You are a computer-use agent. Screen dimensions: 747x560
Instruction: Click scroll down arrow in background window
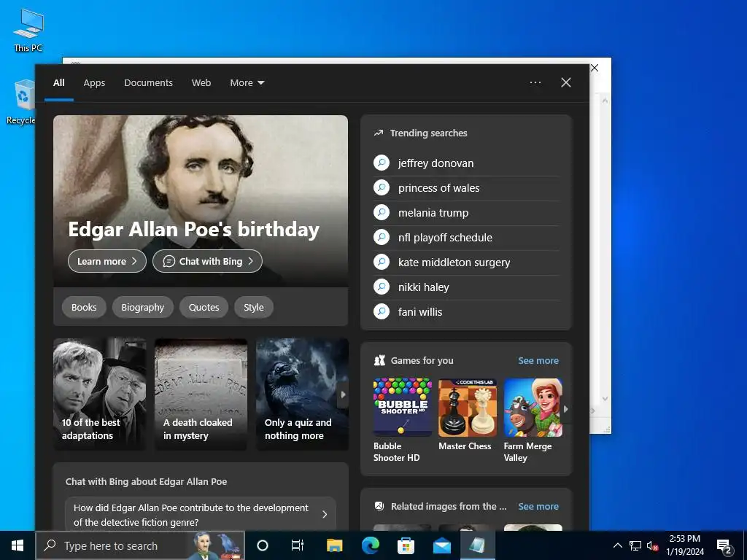coord(605,399)
